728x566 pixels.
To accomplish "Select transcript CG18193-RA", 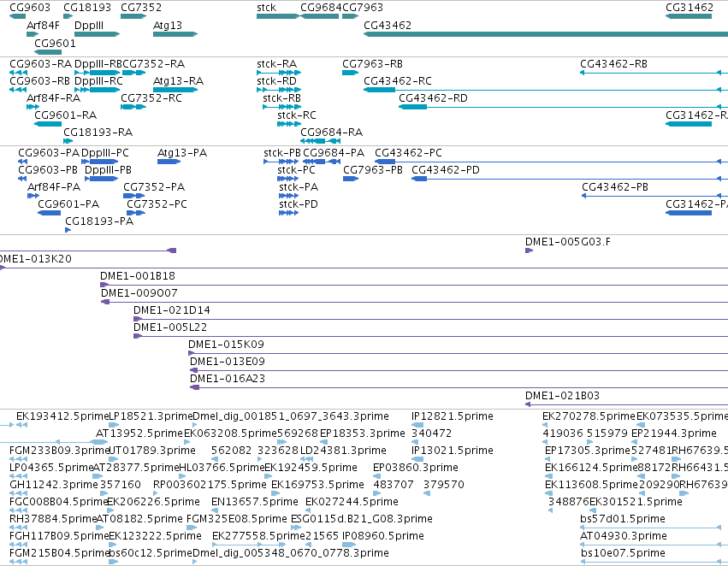I will (x=68, y=141).
